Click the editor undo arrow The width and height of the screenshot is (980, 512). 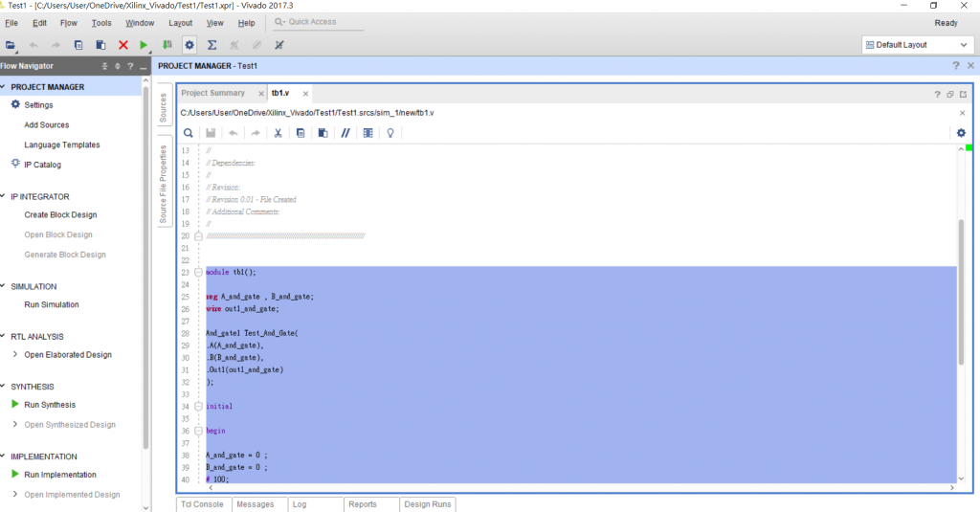(x=234, y=132)
